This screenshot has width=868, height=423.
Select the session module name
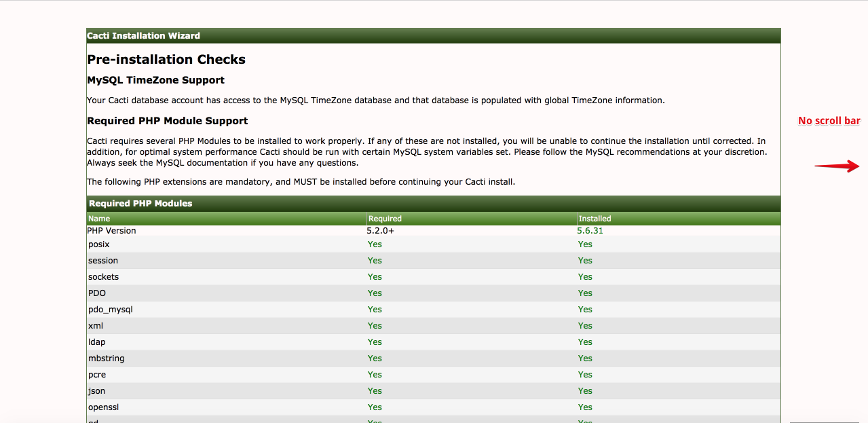tap(103, 261)
